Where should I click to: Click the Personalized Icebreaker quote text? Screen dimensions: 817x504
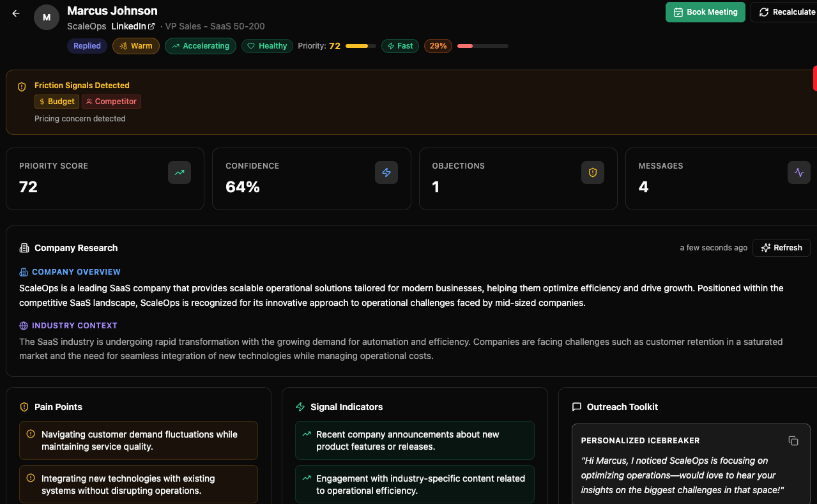click(682, 475)
